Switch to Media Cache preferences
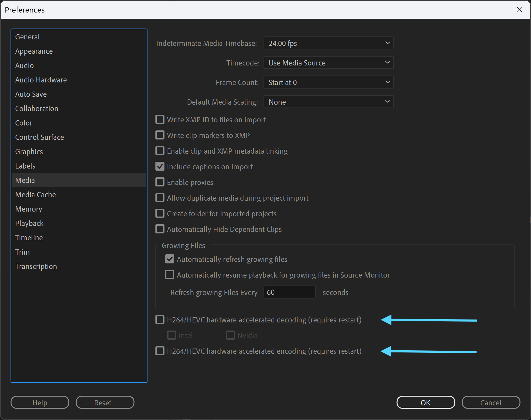The height and width of the screenshot is (420, 531). click(x=35, y=194)
